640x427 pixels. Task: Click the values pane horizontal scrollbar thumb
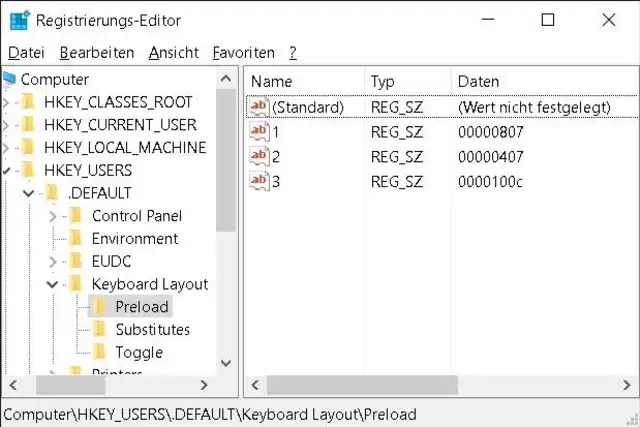[x=362, y=385]
